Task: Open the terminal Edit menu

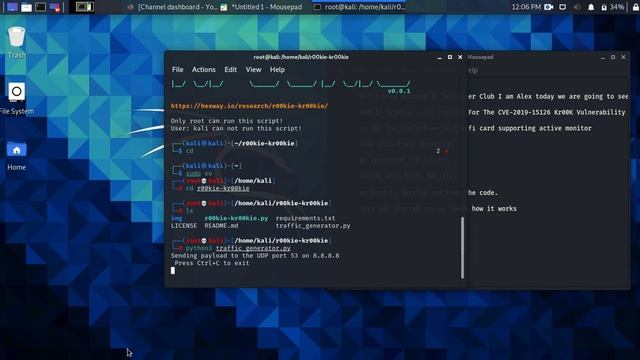Action: click(230, 69)
